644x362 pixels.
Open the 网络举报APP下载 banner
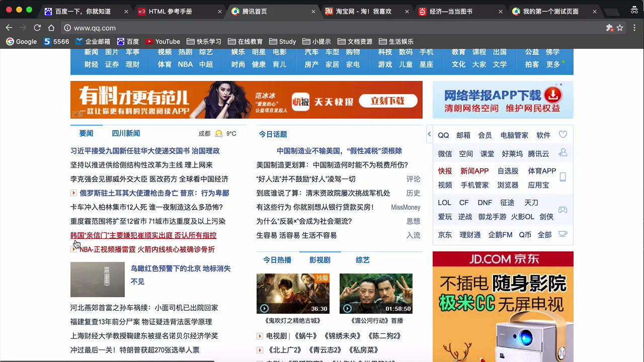503,100
